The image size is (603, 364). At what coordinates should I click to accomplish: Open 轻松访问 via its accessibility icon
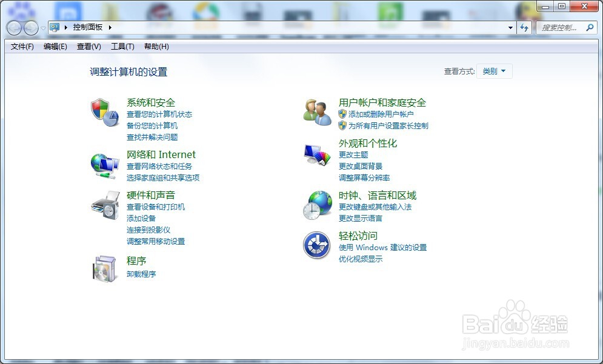pyautogui.click(x=316, y=245)
